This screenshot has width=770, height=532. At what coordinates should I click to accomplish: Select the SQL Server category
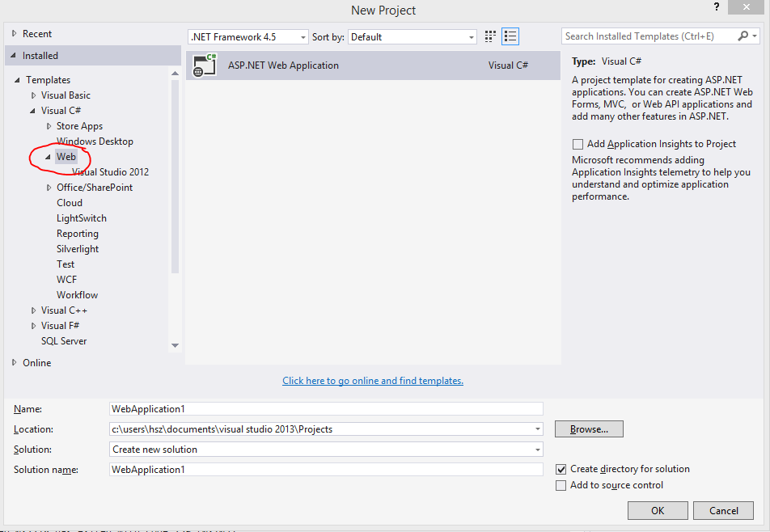64,340
